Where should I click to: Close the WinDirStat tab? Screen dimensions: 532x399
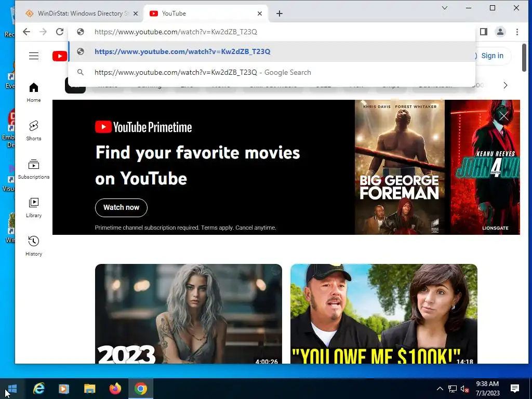136,14
